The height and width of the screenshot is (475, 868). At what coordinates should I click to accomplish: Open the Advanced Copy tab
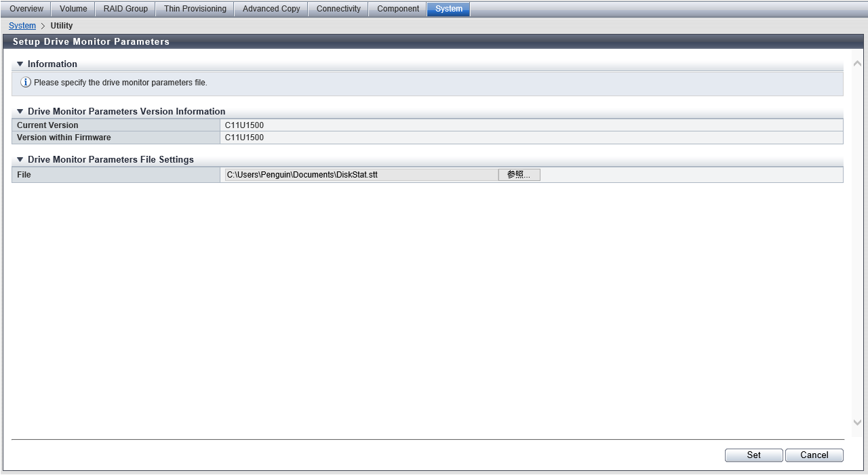pyautogui.click(x=271, y=9)
